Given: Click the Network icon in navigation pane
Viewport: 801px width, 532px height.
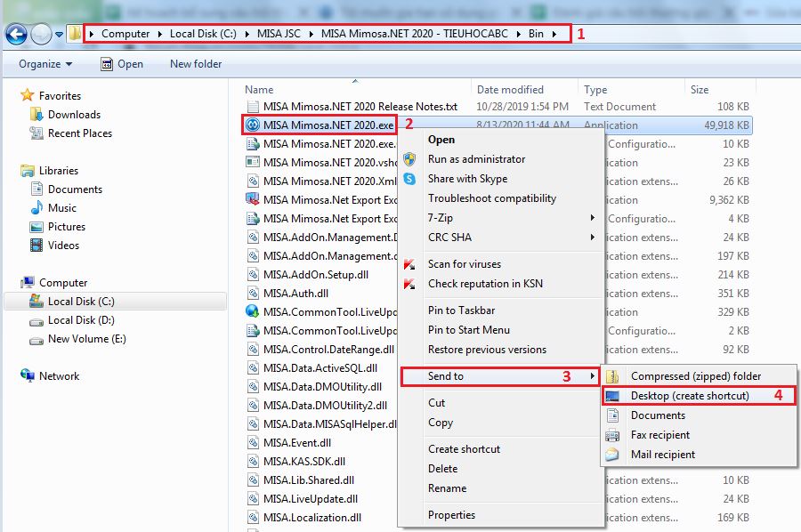Looking at the screenshot, I should tap(27, 375).
